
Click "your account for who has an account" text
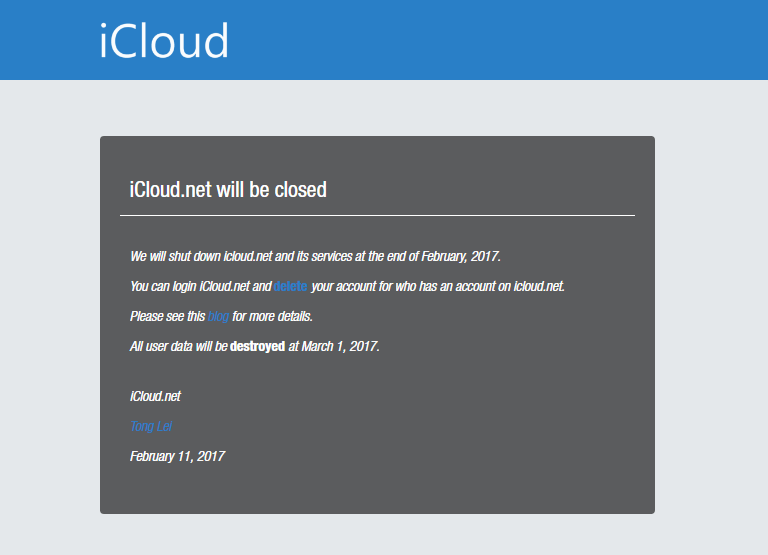pyautogui.click(x=410, y=287)
